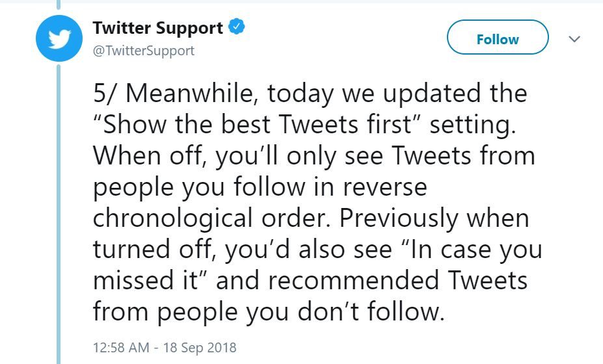Click "people you don't follow" ending text

tap(300, 311)
